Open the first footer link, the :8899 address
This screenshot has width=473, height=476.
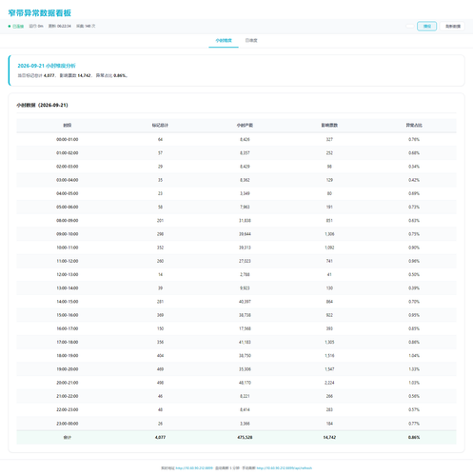(x=194, y=468)
